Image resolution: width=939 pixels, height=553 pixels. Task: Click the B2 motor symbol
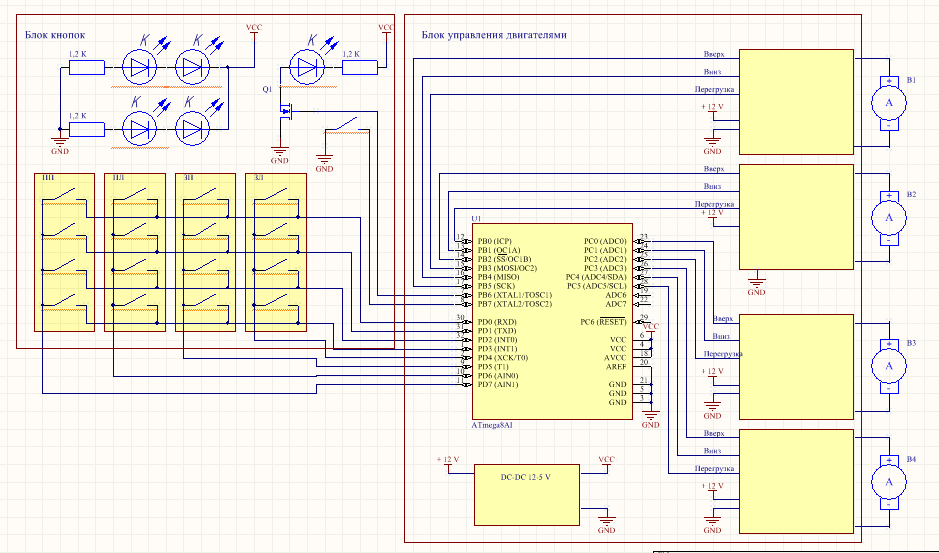click(885, 216)
